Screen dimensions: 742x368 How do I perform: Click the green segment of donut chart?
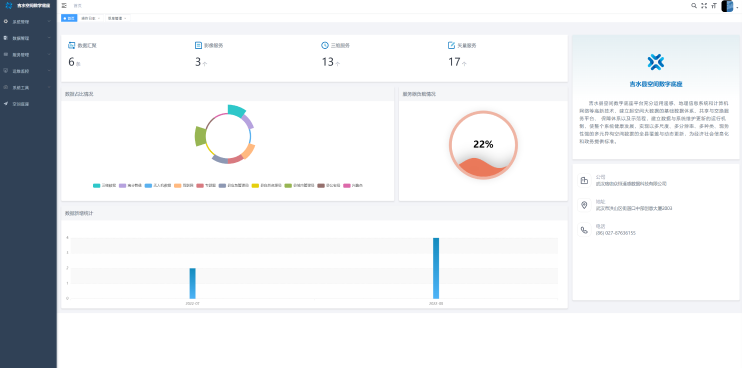click(x=200, y=136)
